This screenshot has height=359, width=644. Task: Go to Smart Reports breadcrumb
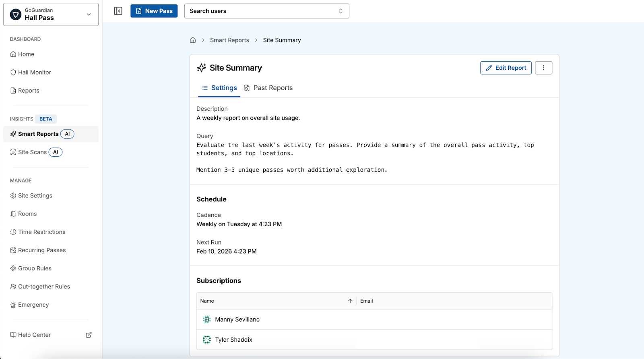click(x=229, y=40)
